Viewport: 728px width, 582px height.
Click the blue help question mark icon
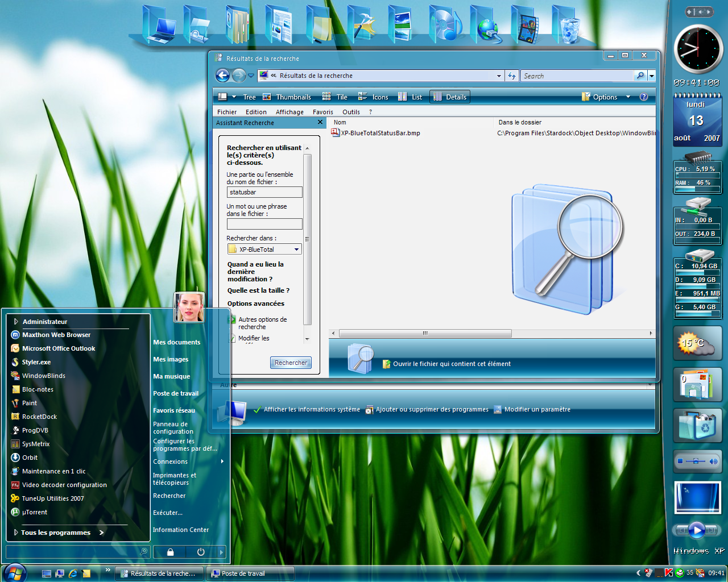644,97
